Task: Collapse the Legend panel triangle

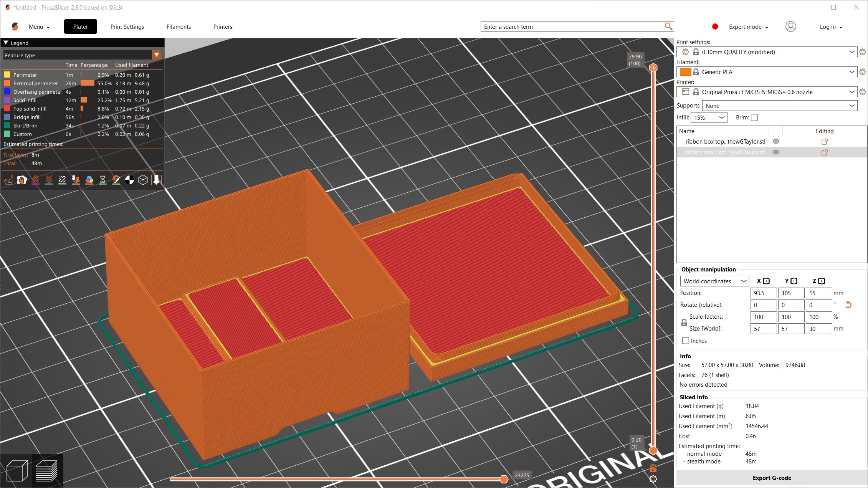Action: pos(6,43)
